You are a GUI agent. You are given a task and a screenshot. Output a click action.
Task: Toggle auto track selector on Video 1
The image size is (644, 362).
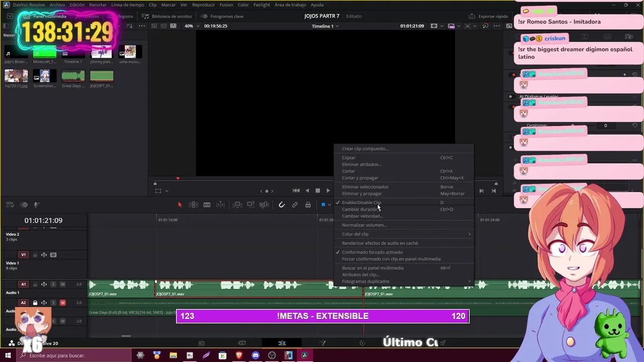(x=44, y=255)
